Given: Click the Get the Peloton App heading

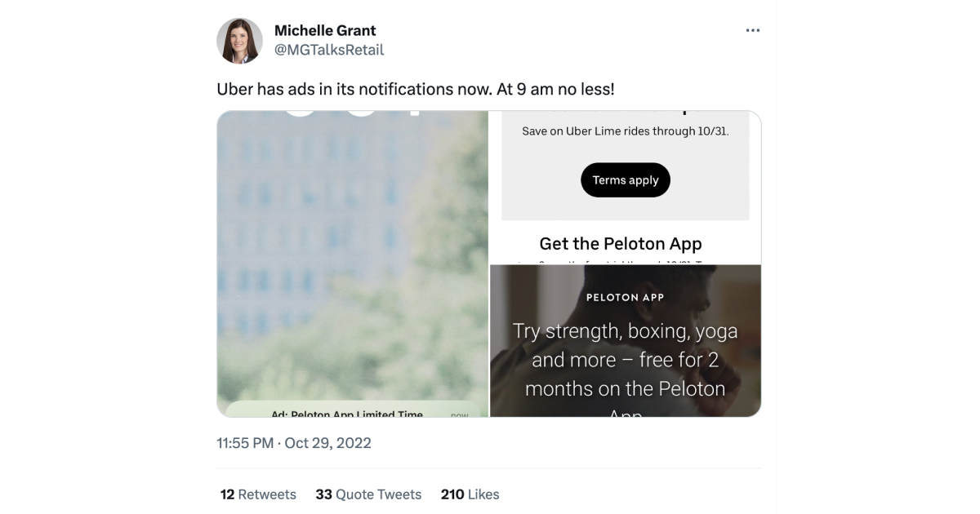Looking at the screenshot, I should click(621, 243).
